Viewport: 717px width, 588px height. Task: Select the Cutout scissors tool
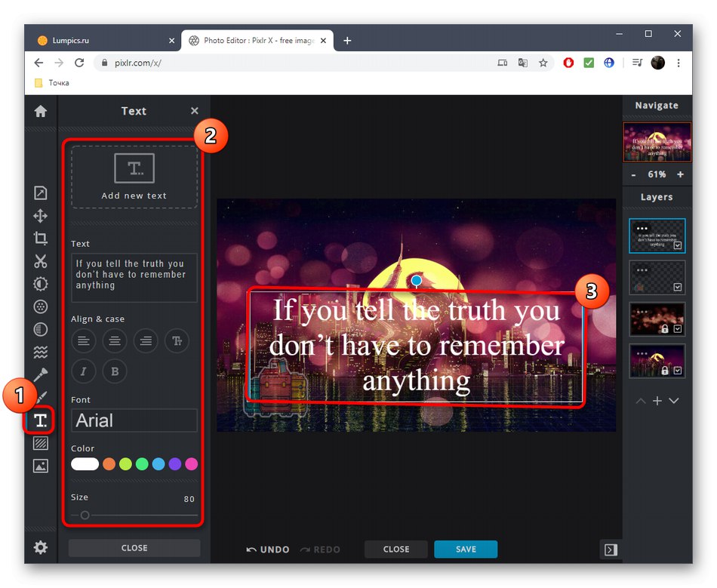(40, 261)
